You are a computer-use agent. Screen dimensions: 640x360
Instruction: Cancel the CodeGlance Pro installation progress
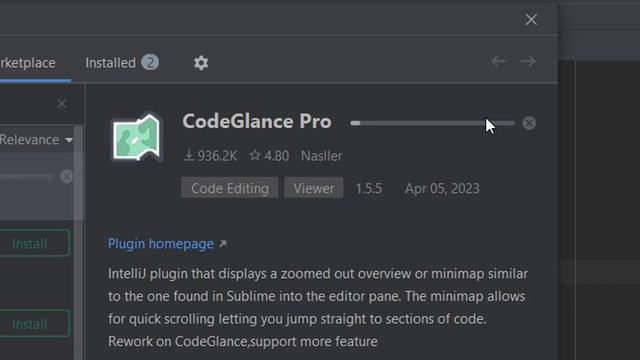(529, 123)
